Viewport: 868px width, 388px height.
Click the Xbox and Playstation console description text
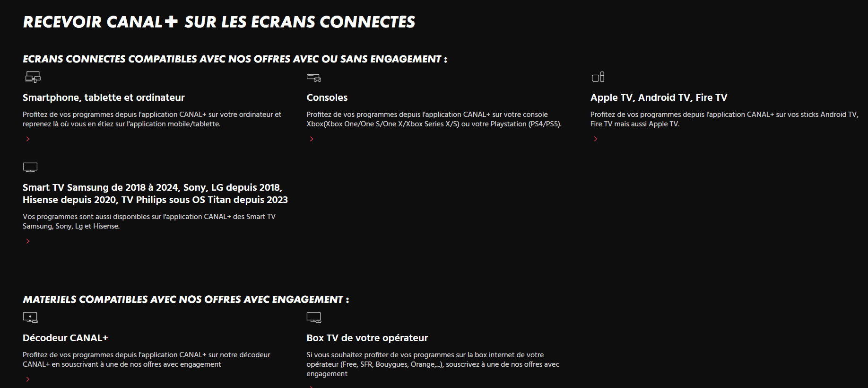(x=434, y=119)
